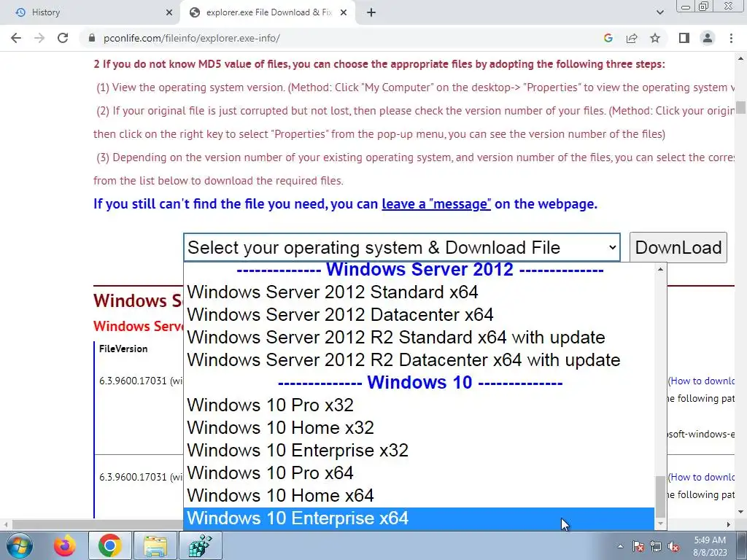The height and width of the screenshot is (560, 747).
Task: Open the Google icon in the address bar
Action: [608, 38]
